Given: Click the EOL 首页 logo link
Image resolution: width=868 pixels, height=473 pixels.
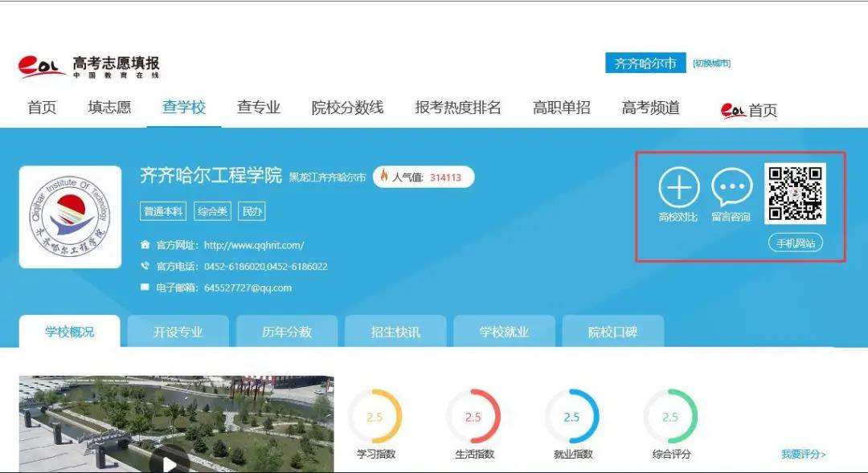Looking at the screenshot, I should 749,110.
